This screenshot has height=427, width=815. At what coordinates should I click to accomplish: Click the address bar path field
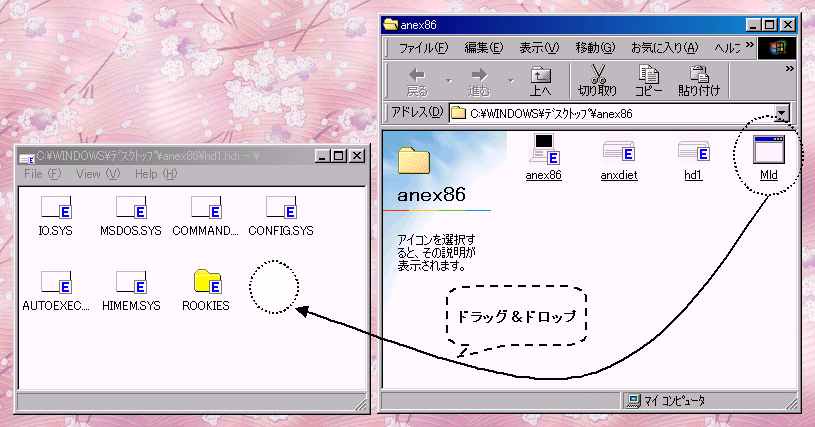pyautogui.click(x=610, y=113)
